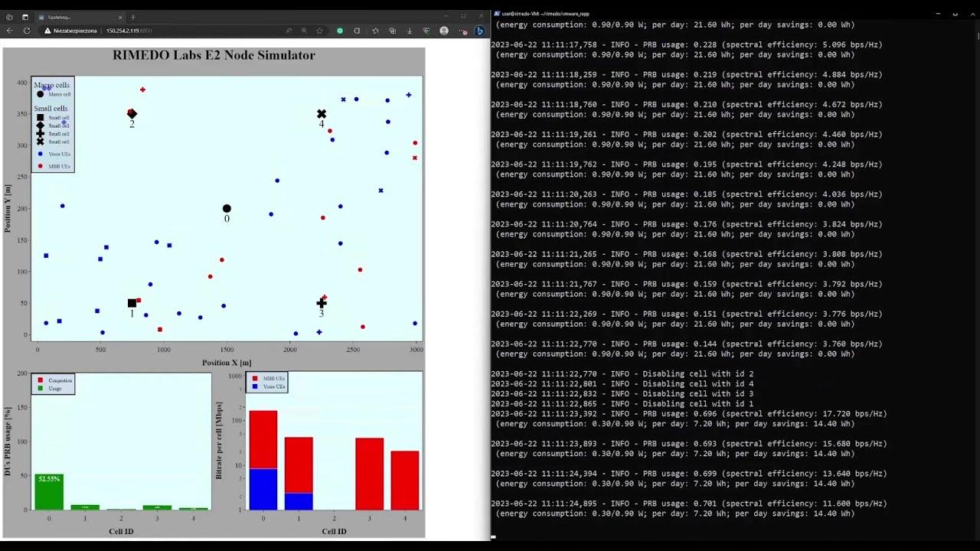The image size is (980, 551).
Task: Open the green extension icon
Action: point(340,31)
